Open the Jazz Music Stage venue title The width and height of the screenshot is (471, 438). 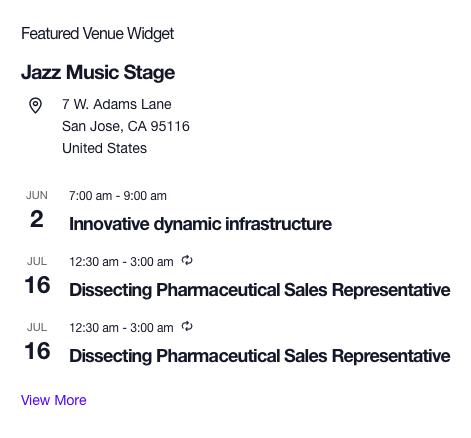point(98,72)
